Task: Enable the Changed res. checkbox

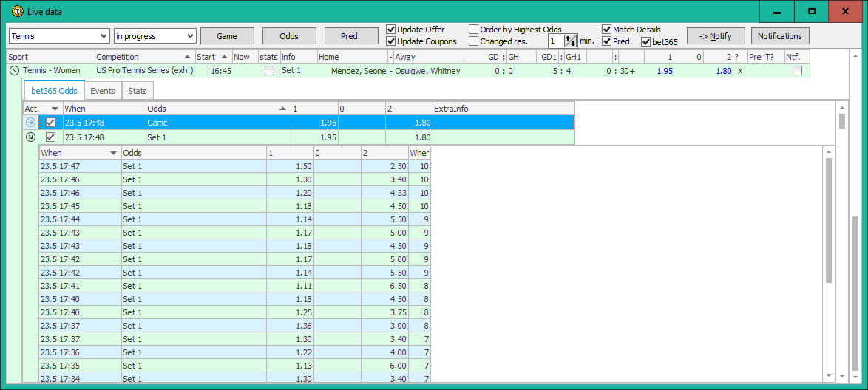Action: 474,41
